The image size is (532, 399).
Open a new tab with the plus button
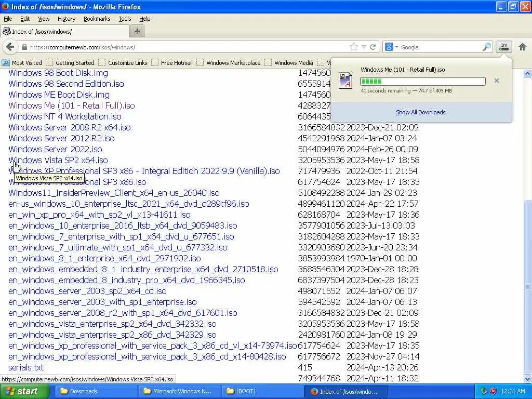[137, 31]
